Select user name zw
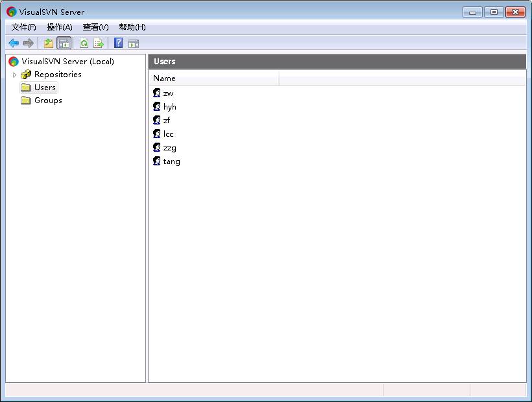This screenshot has width=532, height=402. coord(168,93)
